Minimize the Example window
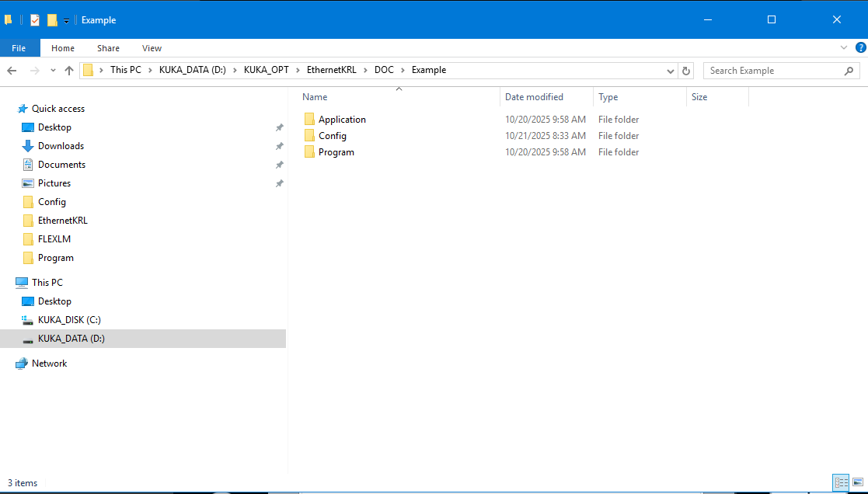 (708, 20)
